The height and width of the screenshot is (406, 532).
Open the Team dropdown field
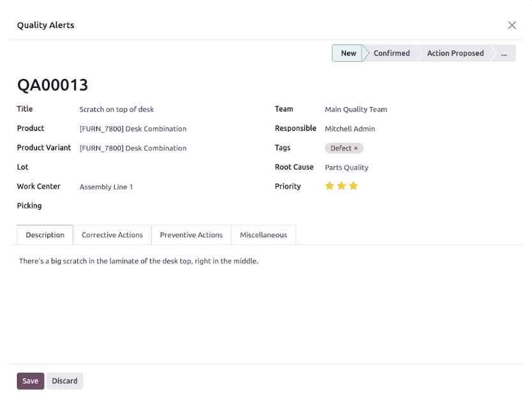coord(383,110)
